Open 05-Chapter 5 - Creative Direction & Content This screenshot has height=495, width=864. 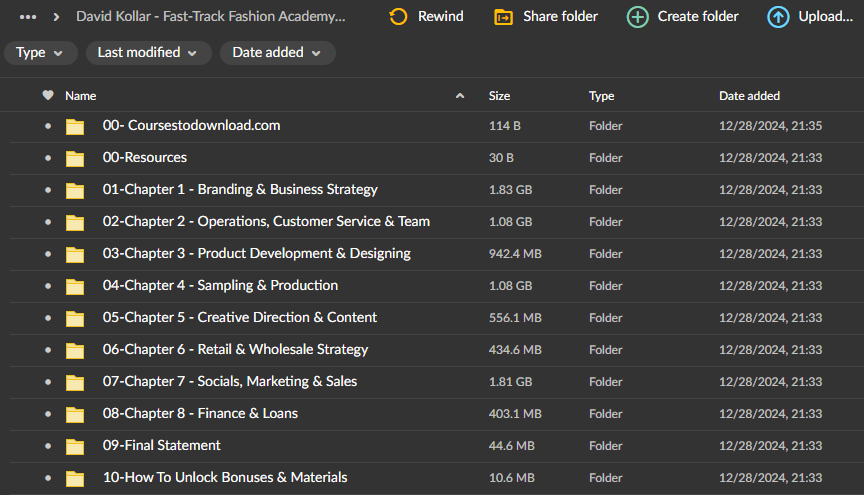click(x=240, y=318)
